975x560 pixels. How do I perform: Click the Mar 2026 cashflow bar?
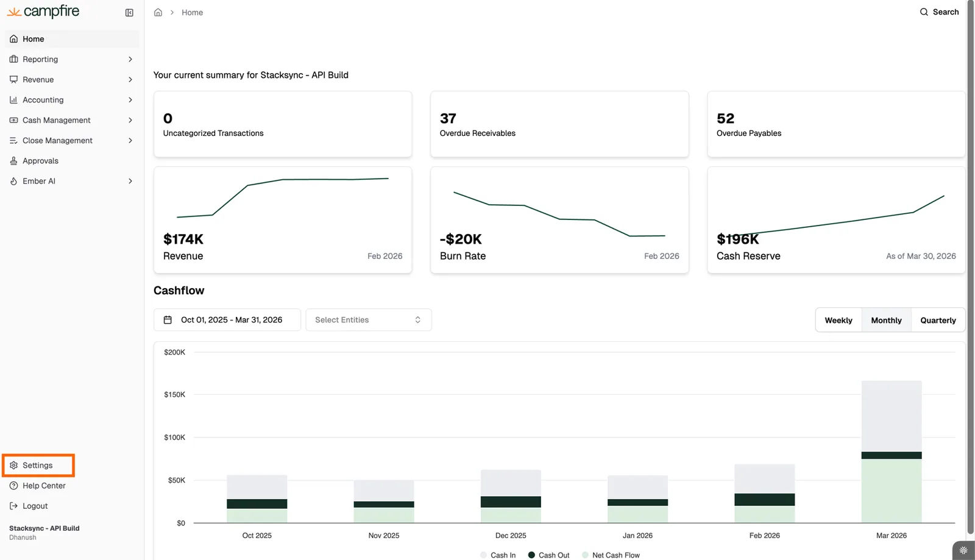coord(892,452)
